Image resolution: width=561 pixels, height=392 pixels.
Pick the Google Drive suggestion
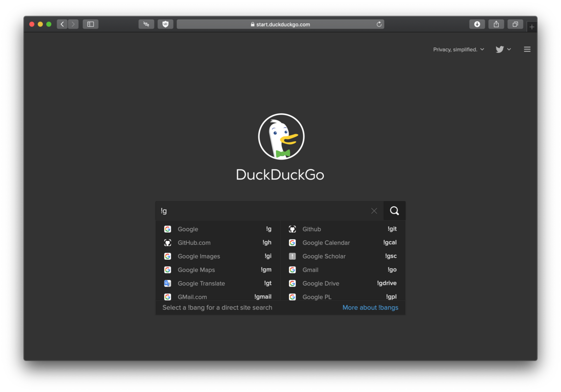tap(343, 283)
